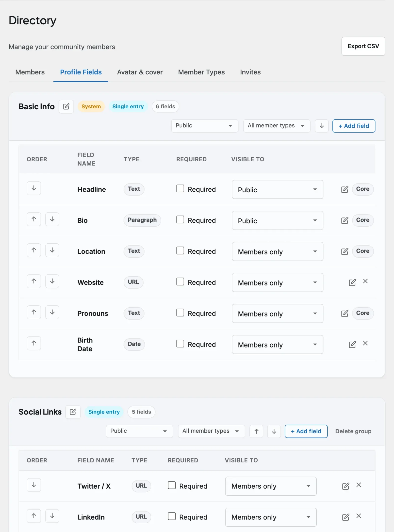Delete the Birth Date field
This screenshot has width=394, height=532.
click(365, 343)
